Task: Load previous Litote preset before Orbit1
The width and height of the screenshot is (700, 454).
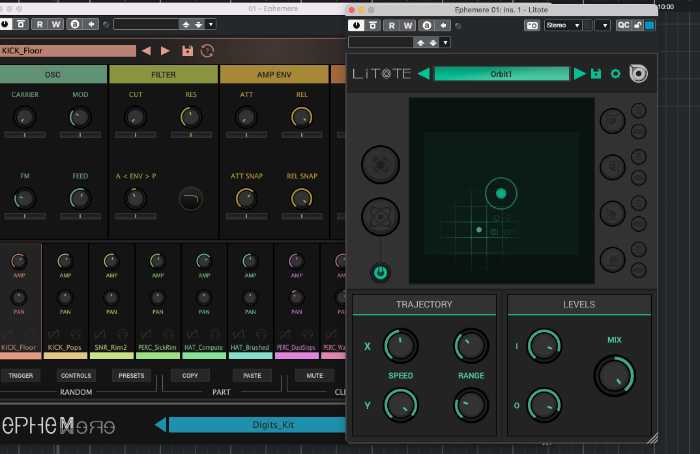Action: click(424, 74)
